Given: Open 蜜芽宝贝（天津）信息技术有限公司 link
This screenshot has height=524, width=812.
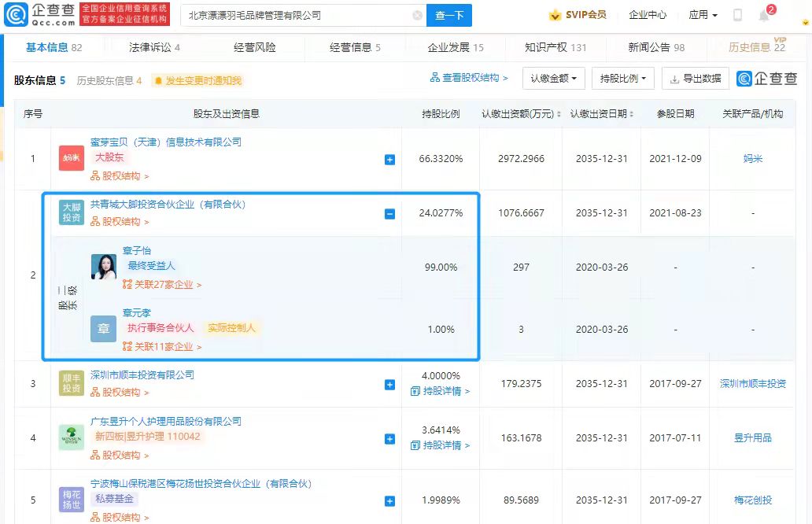Looking at the screenshot, I should pos(166,142).
